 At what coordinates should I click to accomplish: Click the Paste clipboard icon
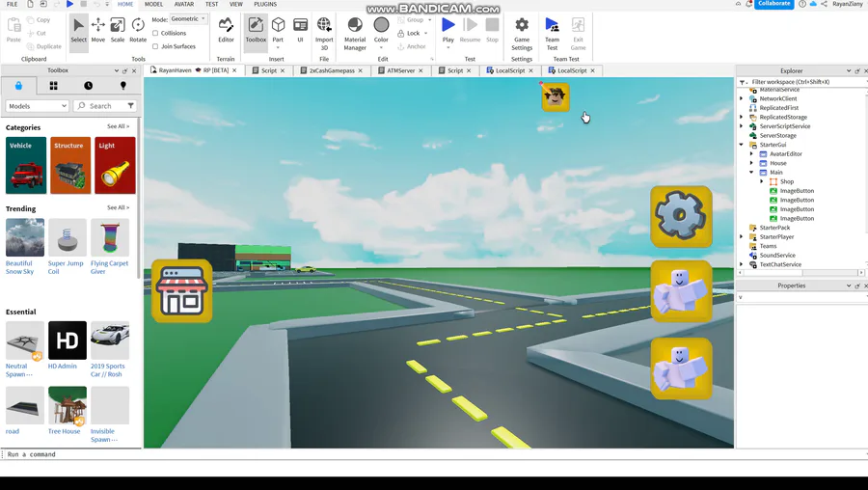14,25
